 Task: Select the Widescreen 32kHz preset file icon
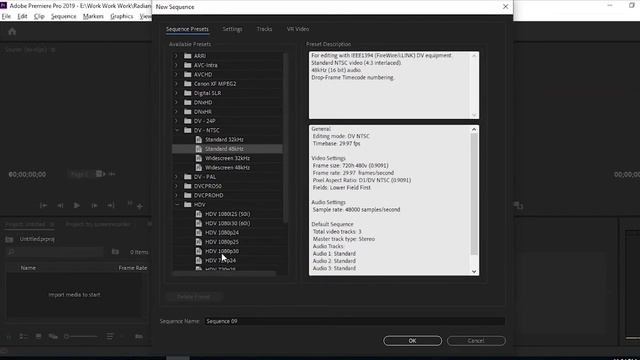(x=199, y=158)
